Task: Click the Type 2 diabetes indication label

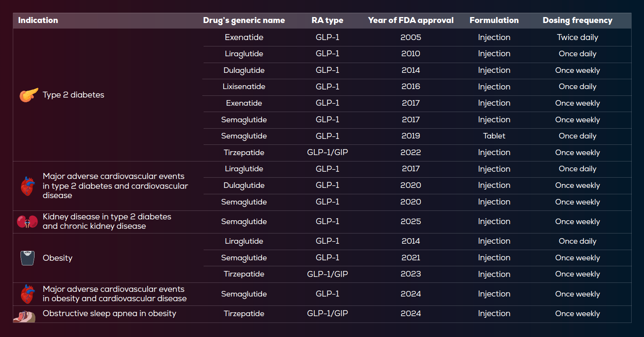Action: [73, 95]
